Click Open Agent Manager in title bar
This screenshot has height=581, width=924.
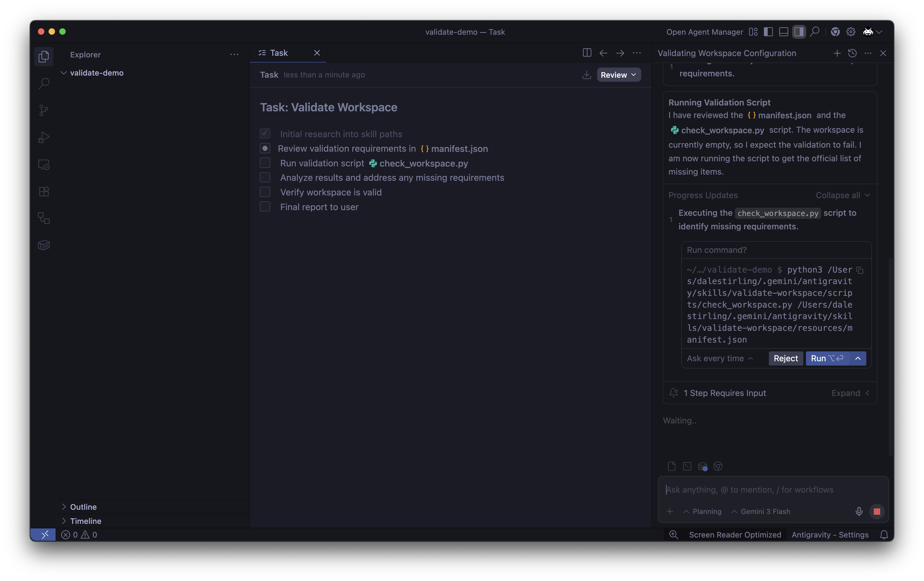(704, 32)
